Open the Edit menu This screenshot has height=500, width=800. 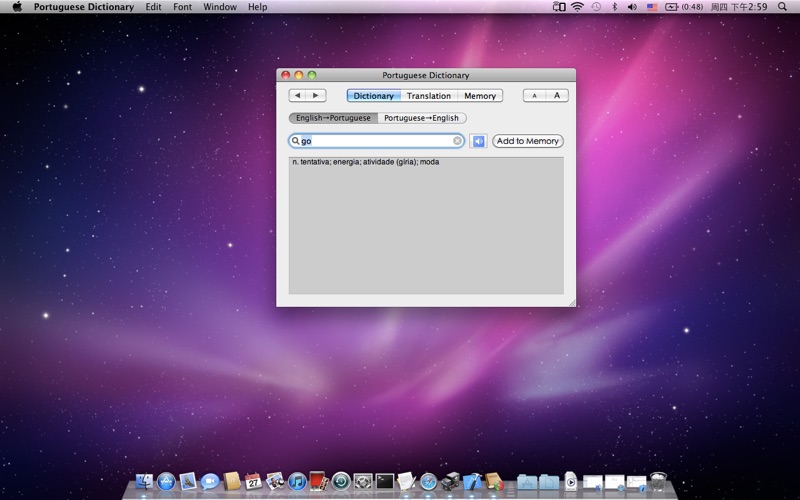tap(153, 7)
